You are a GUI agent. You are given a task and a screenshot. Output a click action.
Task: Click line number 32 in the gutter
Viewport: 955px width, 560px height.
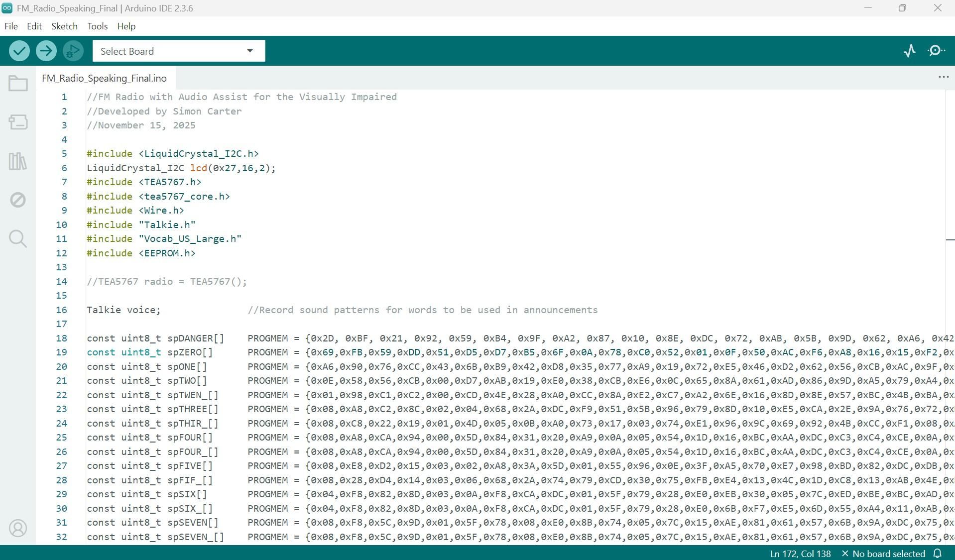[61, 537]
